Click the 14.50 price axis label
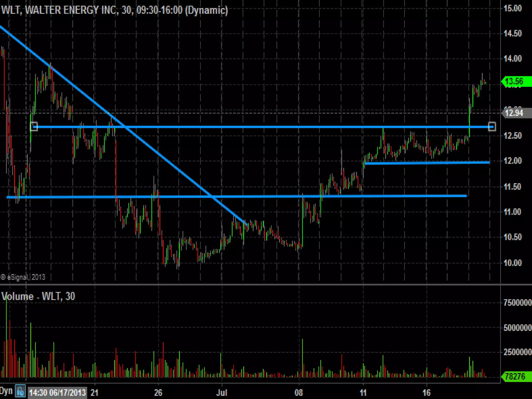532x399 pixels. click(513, 34)
